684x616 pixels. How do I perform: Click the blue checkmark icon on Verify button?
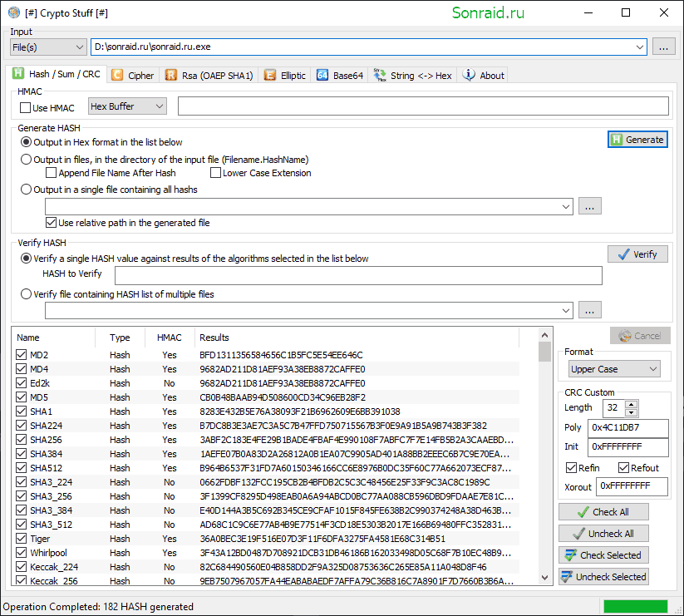pyautogui.click(x=624, y=254)
